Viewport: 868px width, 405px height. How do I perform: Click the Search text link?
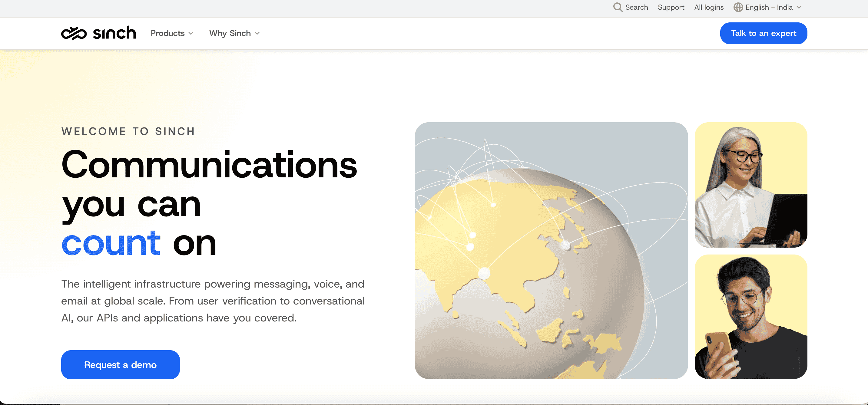coord(637,7)
